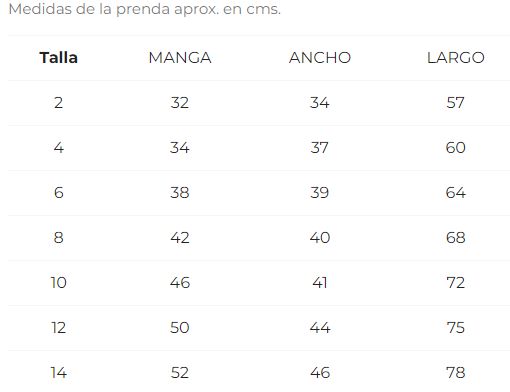This screenshot has height=392, width=510.
Task: Select size 8 in the Talla column
Action: coord(59,238)
